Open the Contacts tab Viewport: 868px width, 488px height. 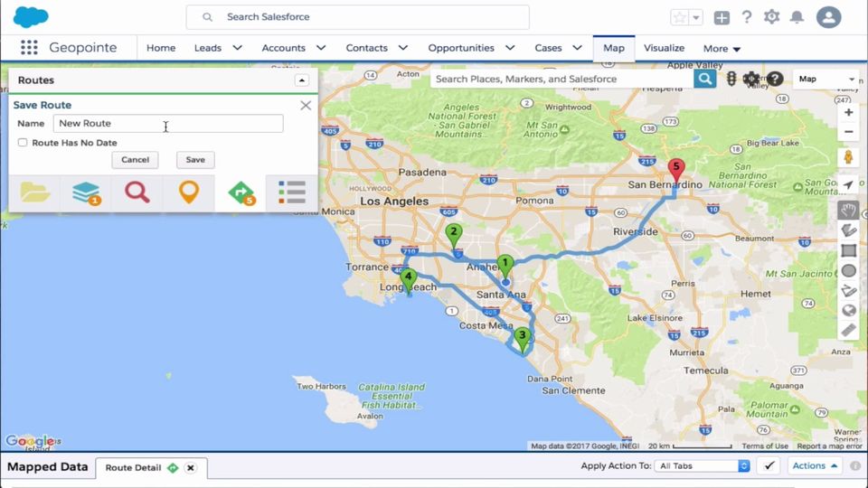point(366,48)
